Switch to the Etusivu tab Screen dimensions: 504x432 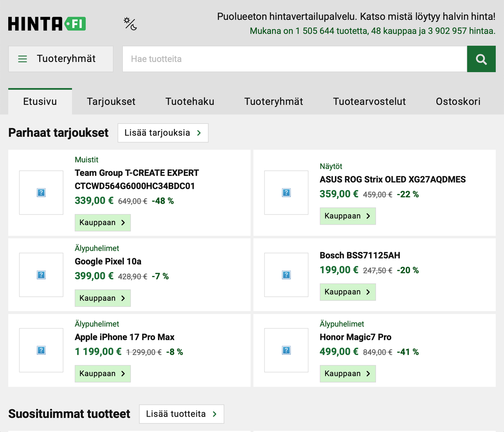[40, 101]
